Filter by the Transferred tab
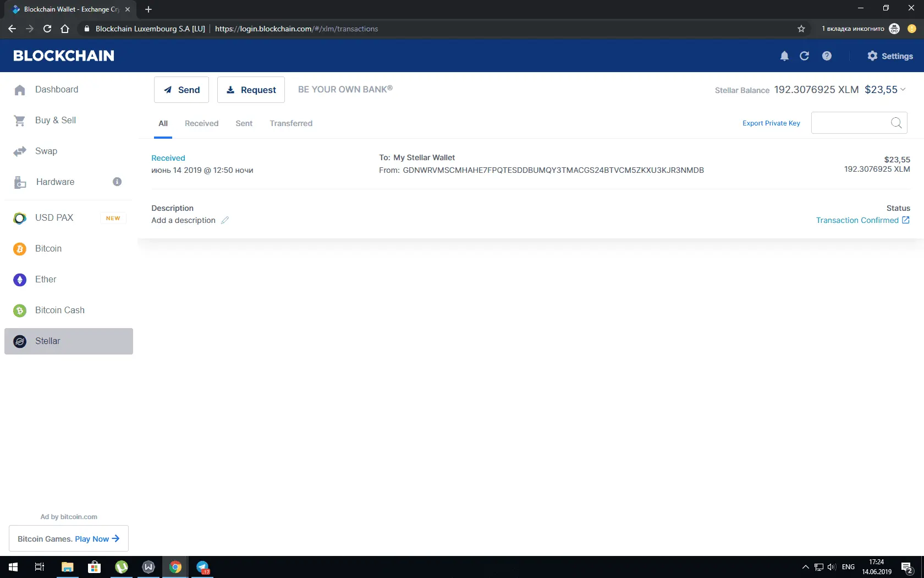Viewport: 924px width, 578px height. pos(291,123)
